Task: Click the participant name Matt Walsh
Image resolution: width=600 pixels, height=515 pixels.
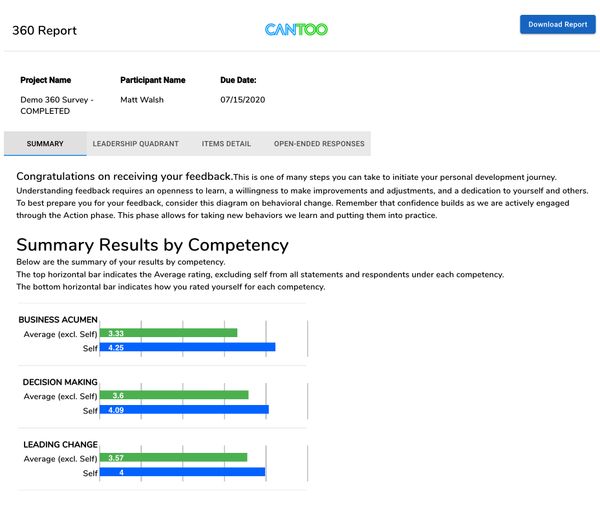Action: pos(143,100)
